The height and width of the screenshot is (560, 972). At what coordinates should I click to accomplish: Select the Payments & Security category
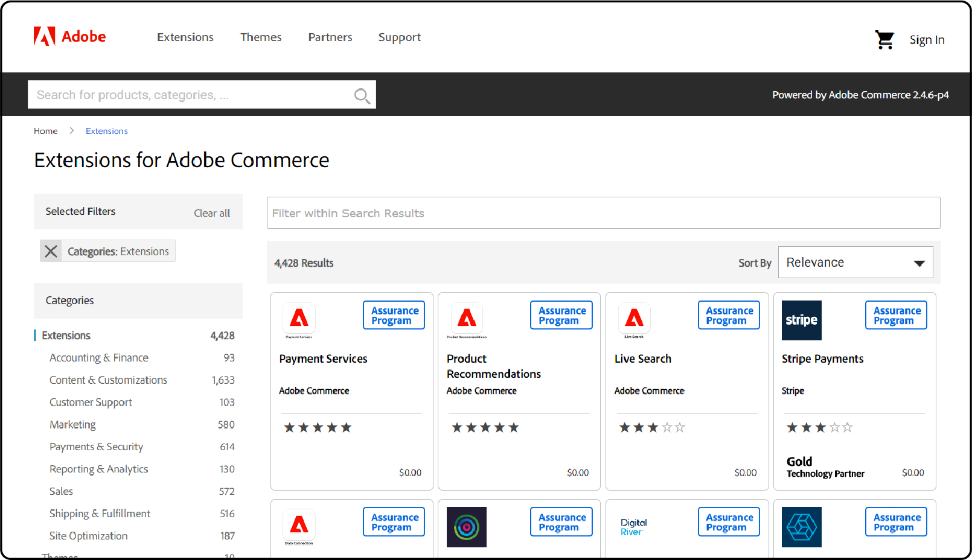coord(96,447)
